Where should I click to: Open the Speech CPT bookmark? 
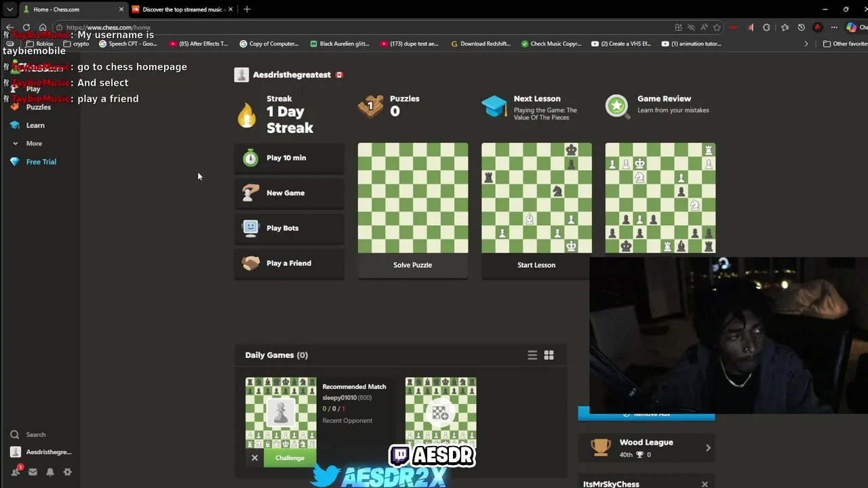pos(128,44)
